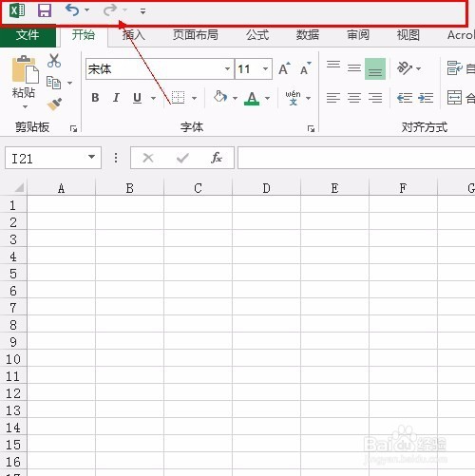The image size is (475, 476).
Task: Switch to the 视图 tab
Action: tap(408, 35)
